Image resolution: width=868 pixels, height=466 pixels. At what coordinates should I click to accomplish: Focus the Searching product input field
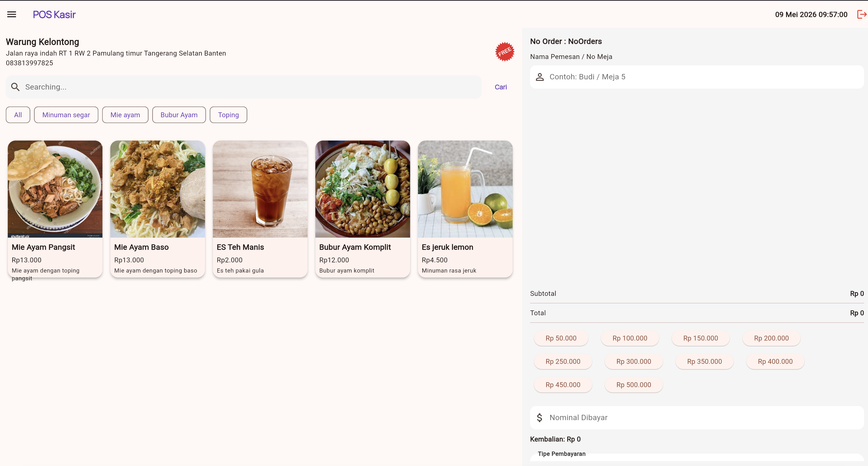[243, 87]
